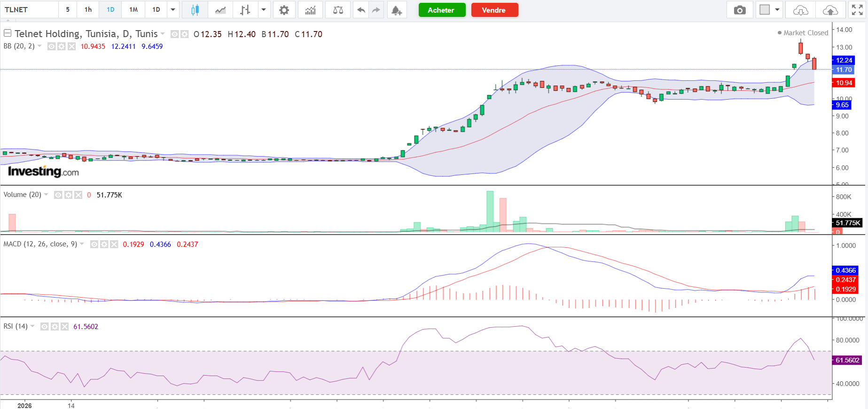Screen dimensions: 868x409
Task: Open the bar style dropdown arrow
Action: [264, 10]
